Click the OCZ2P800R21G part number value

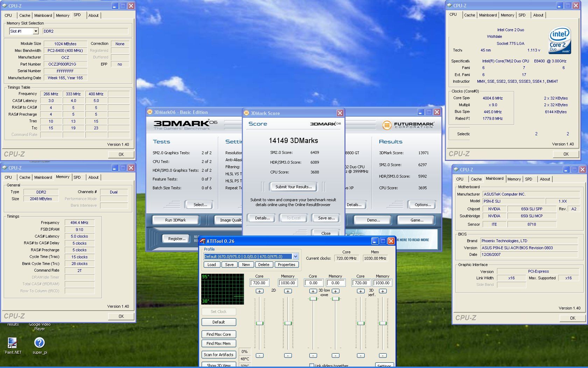pyautogui.click(x=65, y=64)
